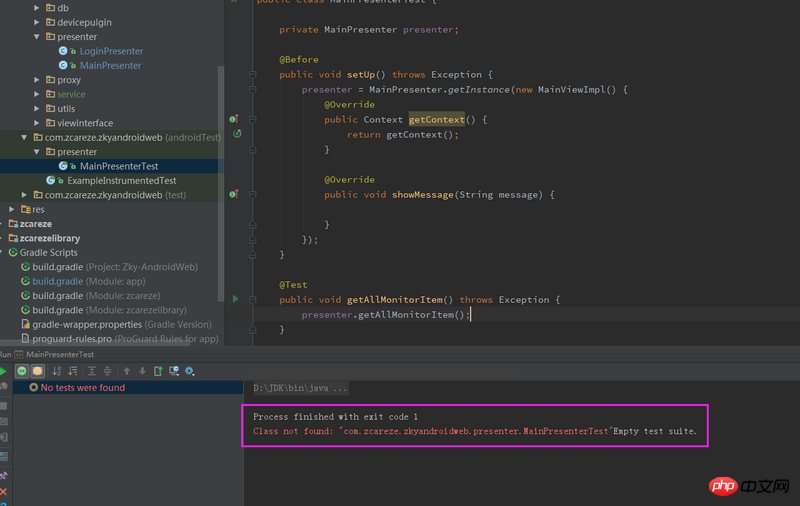Image resolution: width=800 pixels, height=506 pixels.
Task: Click the overrides gutter icon beside getContext
Action: coord(233,119)
